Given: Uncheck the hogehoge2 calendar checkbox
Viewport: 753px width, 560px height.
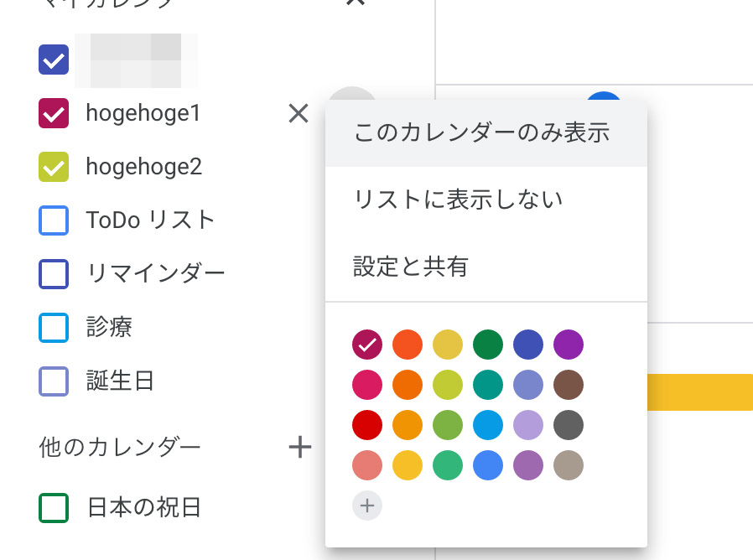Looking at the screenshot, I should click(x=54, y=167).
